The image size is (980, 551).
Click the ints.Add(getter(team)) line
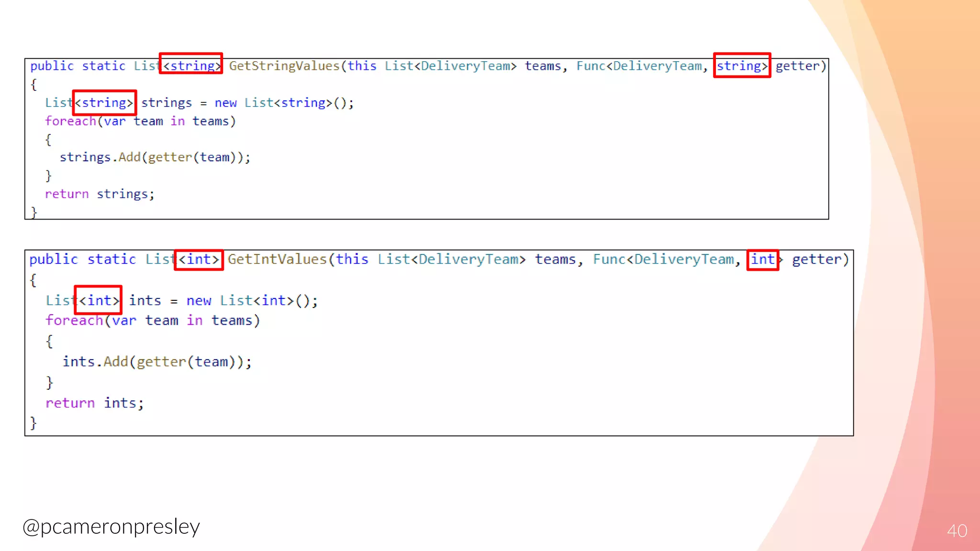[x=157, y=362]
